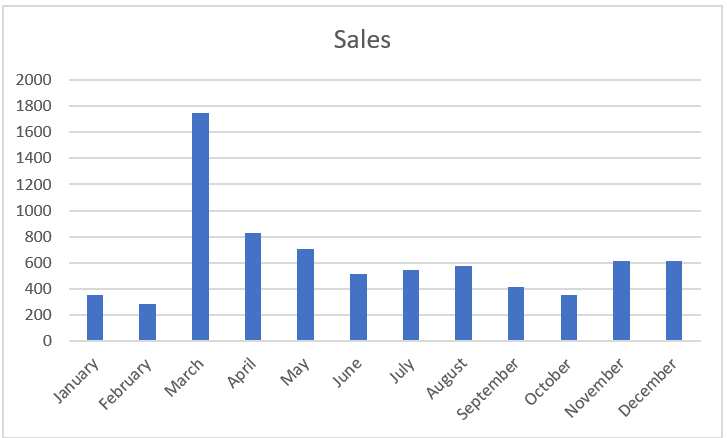Click the July bar

pyautogui.click(x=411, y=305)
